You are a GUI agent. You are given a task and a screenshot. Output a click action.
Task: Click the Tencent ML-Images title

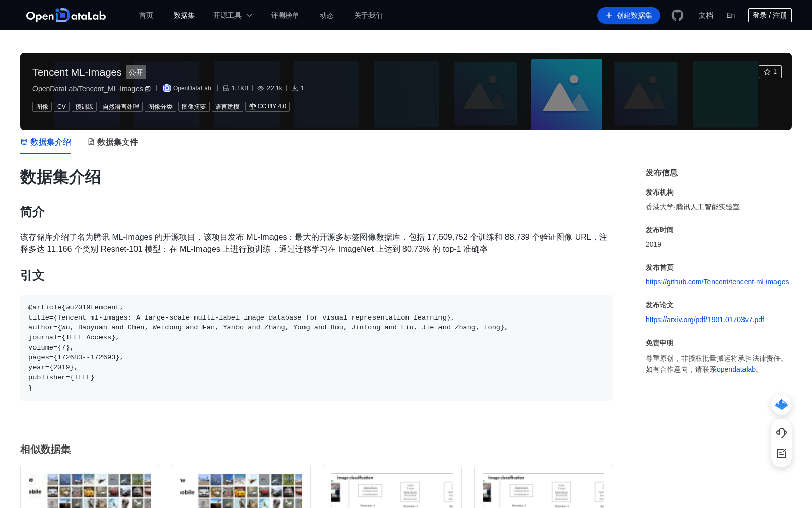(77, 72)
